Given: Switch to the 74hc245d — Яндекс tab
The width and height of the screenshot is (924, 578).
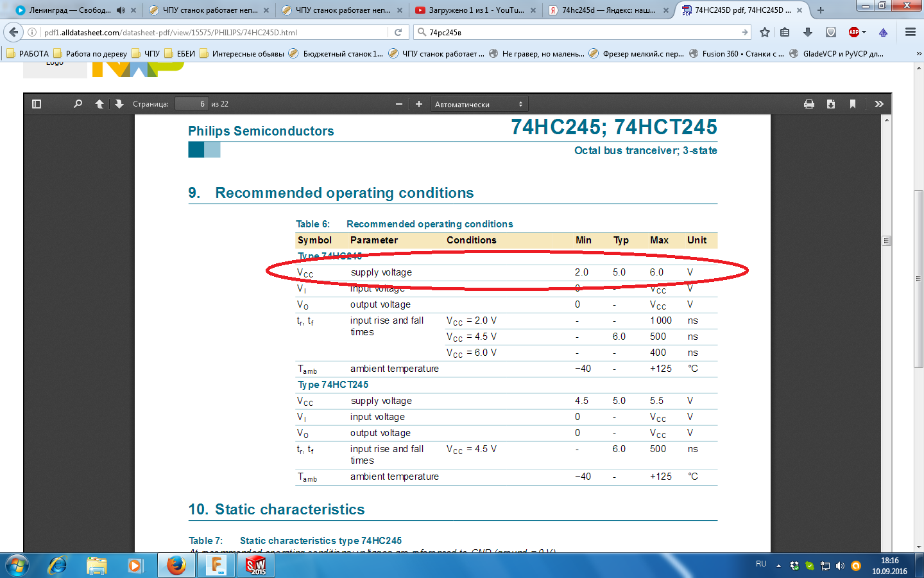Looking at the screenshot, I should pyautogui.click(x=608, y=10).
